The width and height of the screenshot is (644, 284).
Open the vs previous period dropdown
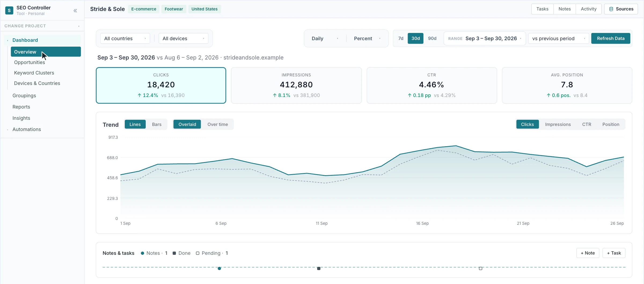[558, 38]
